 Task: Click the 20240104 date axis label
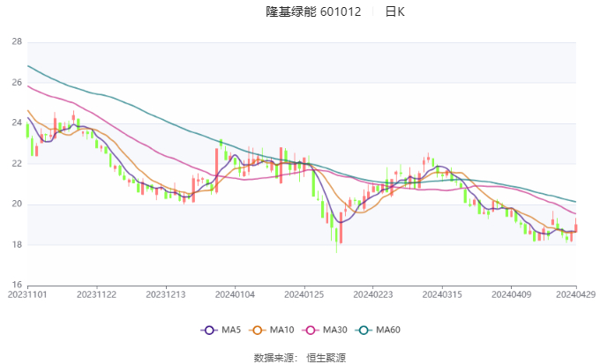tap(235, 295)
